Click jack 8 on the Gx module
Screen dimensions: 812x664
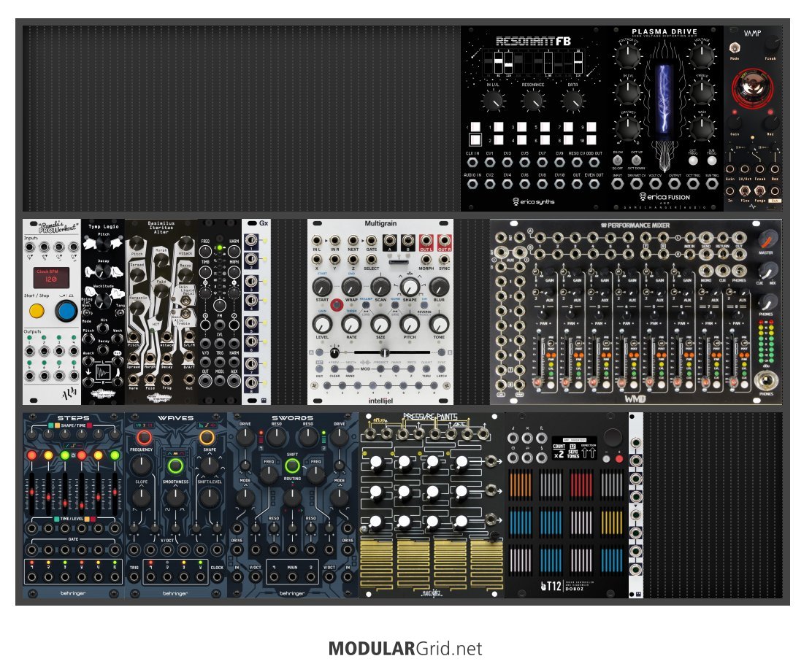pyautogui.click(x=251, y=384)
